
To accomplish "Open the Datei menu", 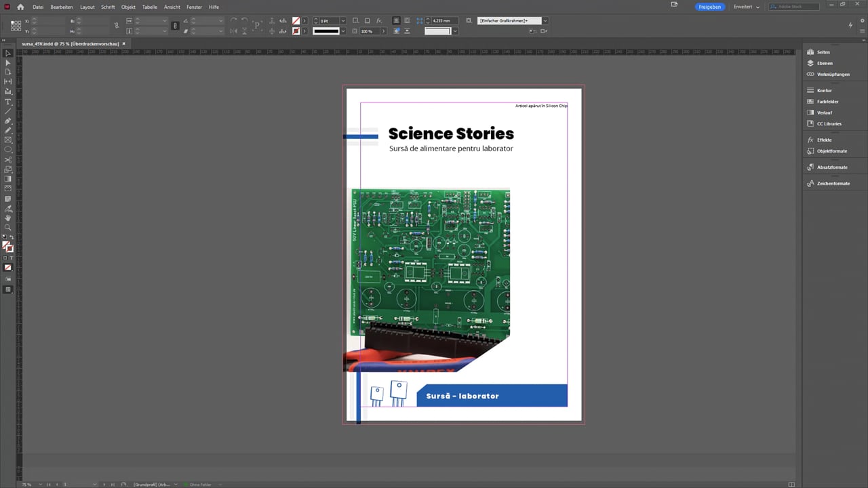I will point(38,7).
